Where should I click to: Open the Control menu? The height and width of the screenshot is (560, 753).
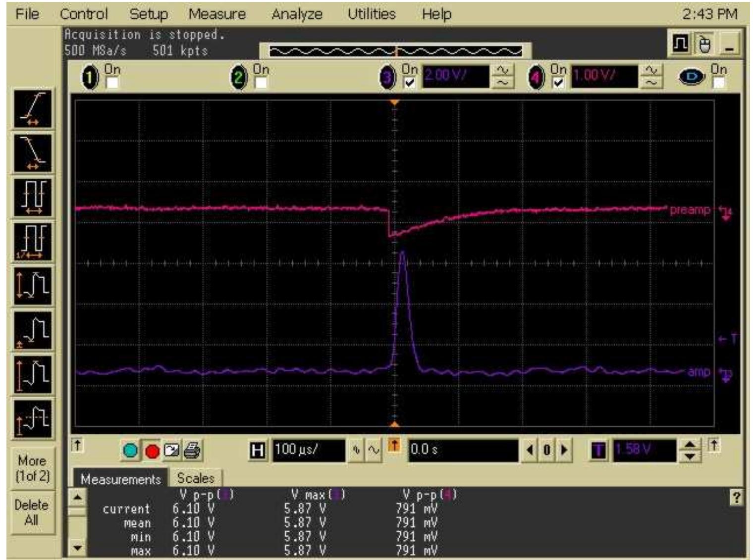tap(84, 14)
